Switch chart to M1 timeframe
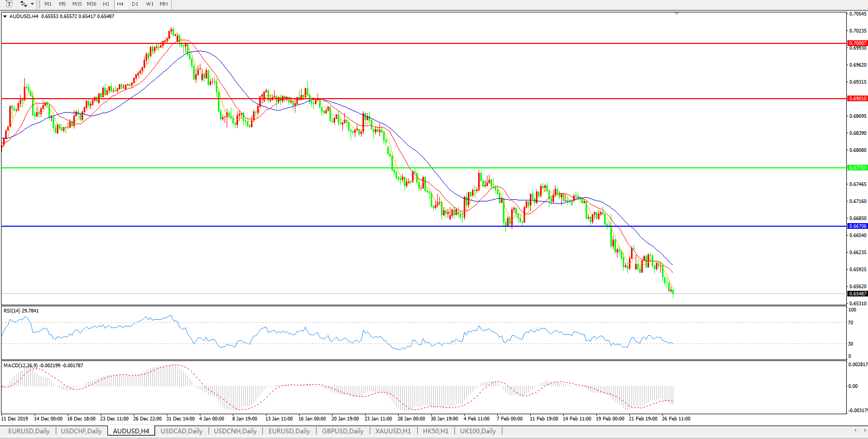Viewport: 868px width, 439px height. [x=48, y=4]
